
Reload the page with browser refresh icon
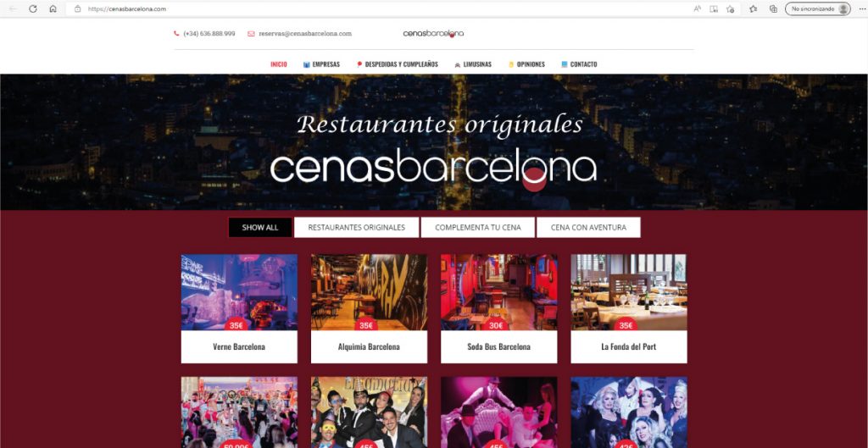point(33,8)
